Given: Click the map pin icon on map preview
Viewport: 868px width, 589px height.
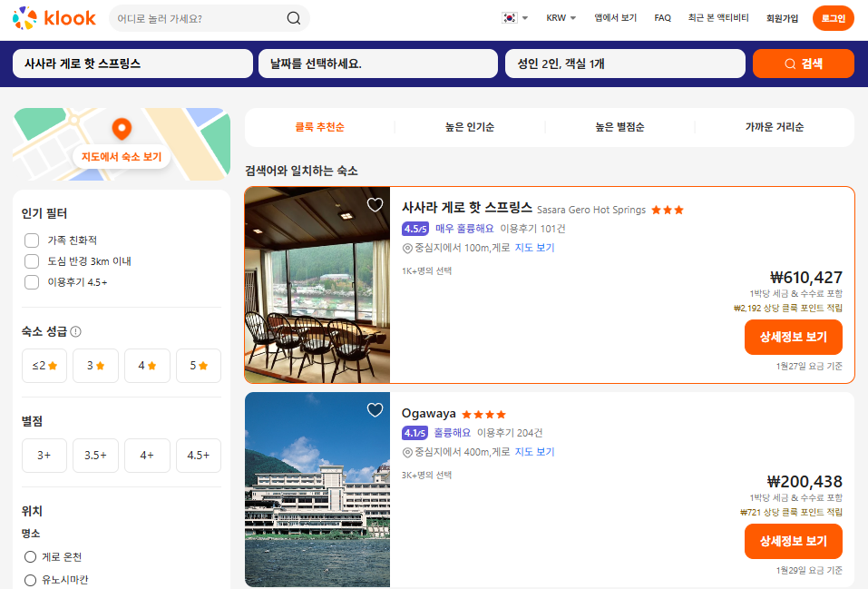Looking at the screenshot, I should (122, 129).
